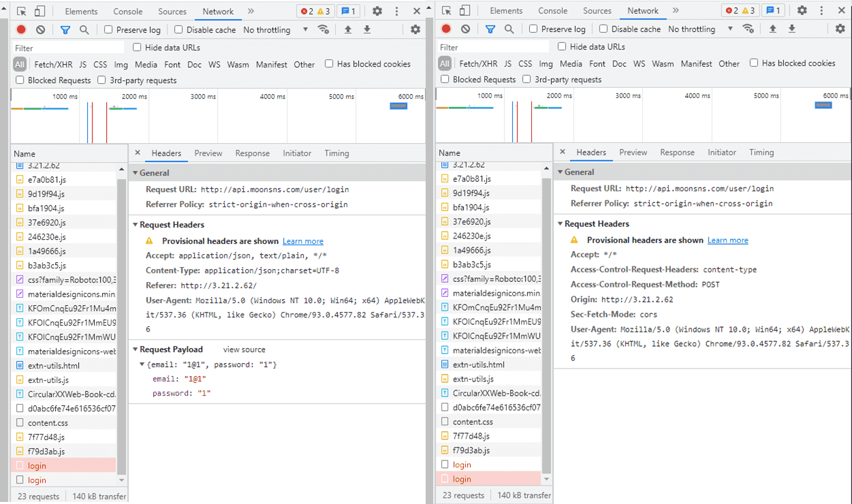Switch to Response tab in right request details
The width and height of the screenshot is (852, 504).
[678, 153]
